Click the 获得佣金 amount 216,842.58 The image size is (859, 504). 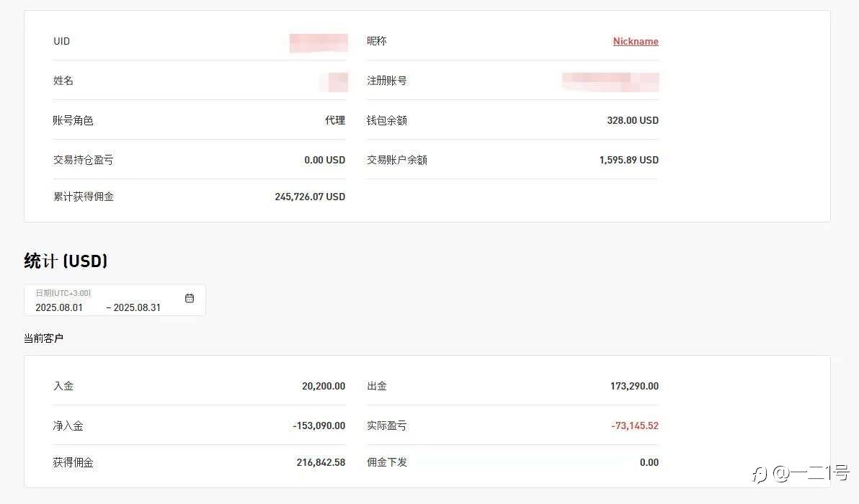pos(321,462)
